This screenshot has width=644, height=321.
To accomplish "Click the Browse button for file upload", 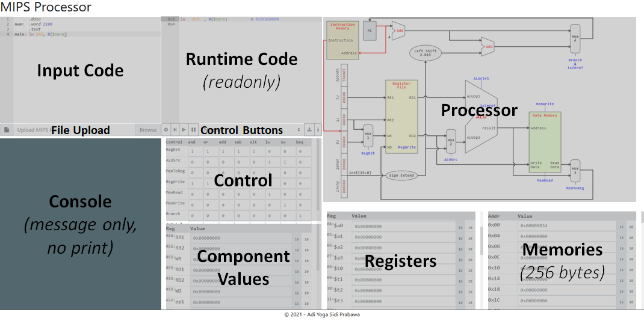I will pos(148,130).
